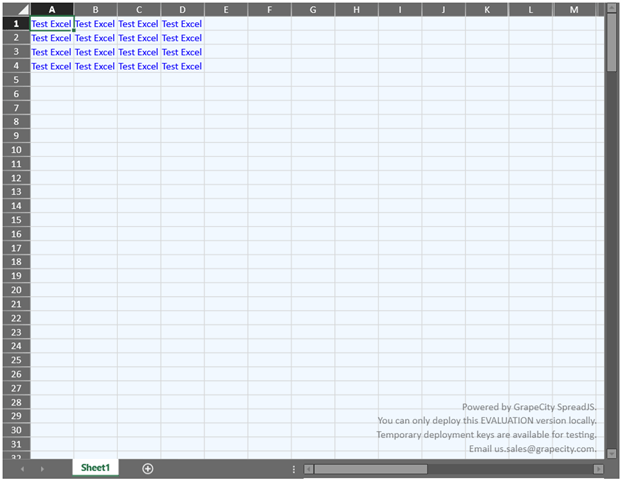
Task: Click the add new sheet plus icon
Action: click(x=148, y=468)
